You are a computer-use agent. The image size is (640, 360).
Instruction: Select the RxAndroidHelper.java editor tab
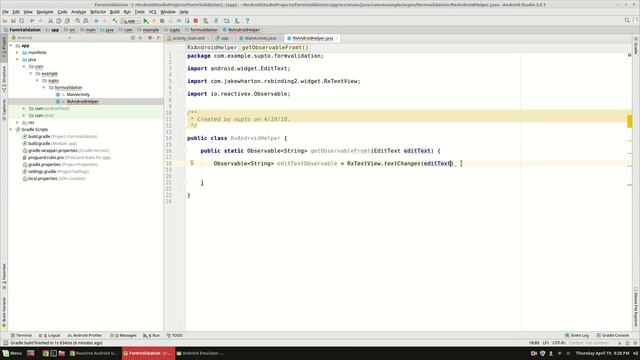tap(313, 38)
